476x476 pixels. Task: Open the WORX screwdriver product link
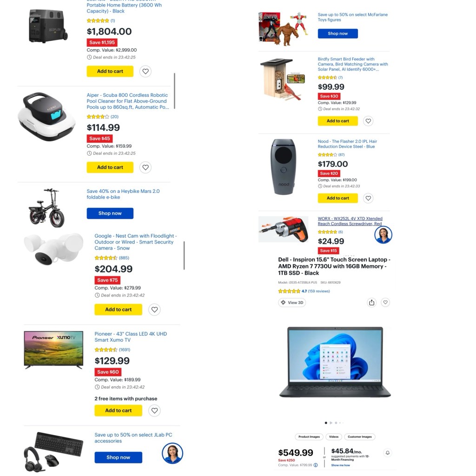(350, 221)
